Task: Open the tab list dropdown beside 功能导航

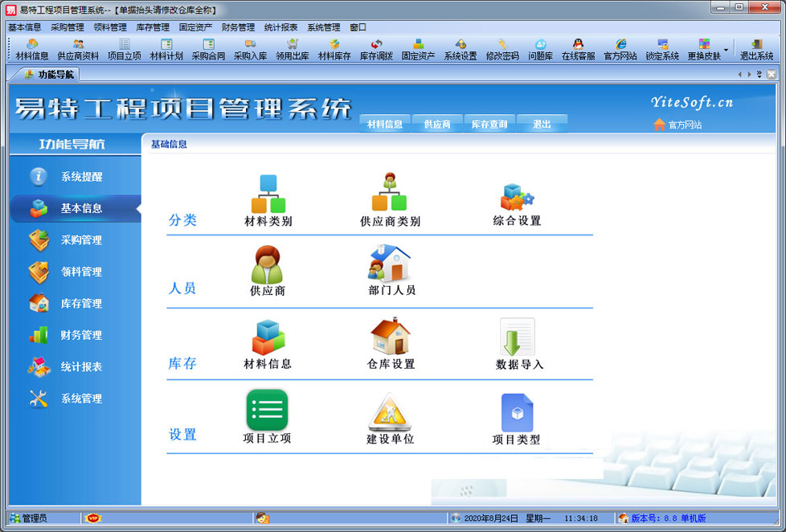Action: pyautogui.click(x=759, y=75)
